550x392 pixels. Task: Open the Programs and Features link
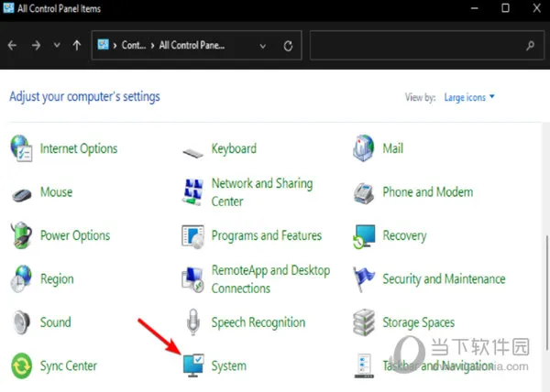click(x=267, y=235)
